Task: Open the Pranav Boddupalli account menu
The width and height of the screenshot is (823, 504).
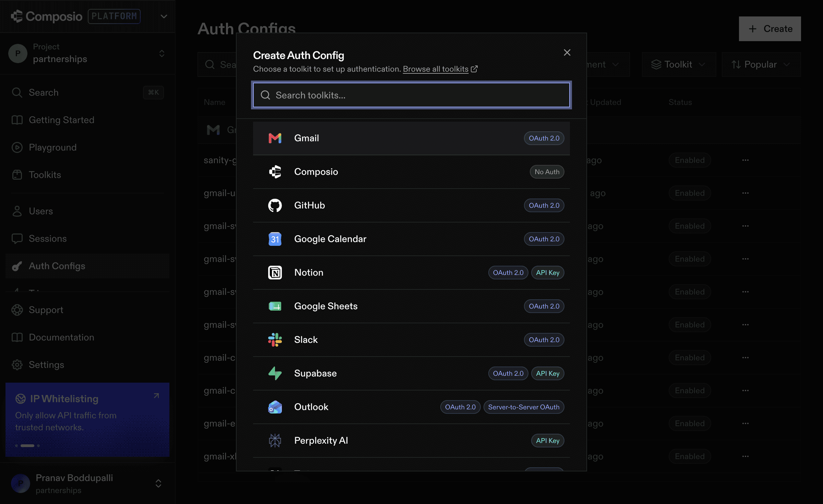Action: tap(158, 483)
